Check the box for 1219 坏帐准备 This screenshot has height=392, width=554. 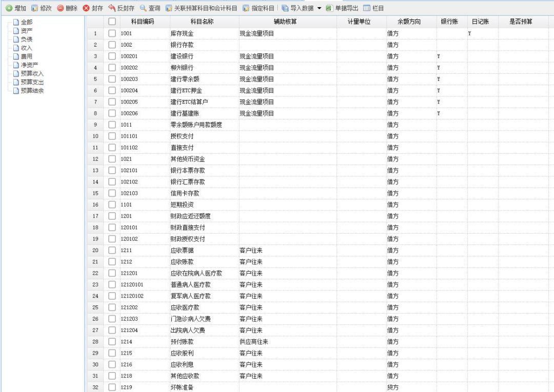pyautogui.click(x=112, y=387)
